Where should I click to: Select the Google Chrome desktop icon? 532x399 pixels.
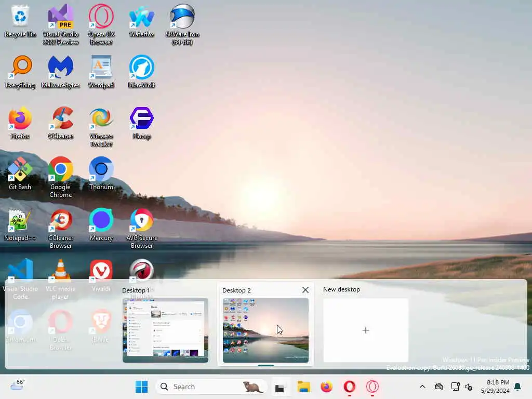coord(60,178)
